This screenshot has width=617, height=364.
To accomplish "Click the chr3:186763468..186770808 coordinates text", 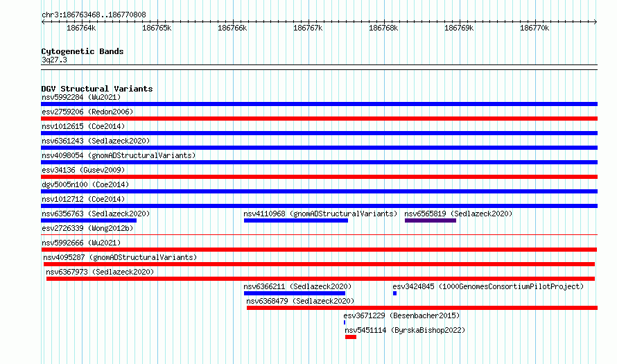I will tap(94, 15).
